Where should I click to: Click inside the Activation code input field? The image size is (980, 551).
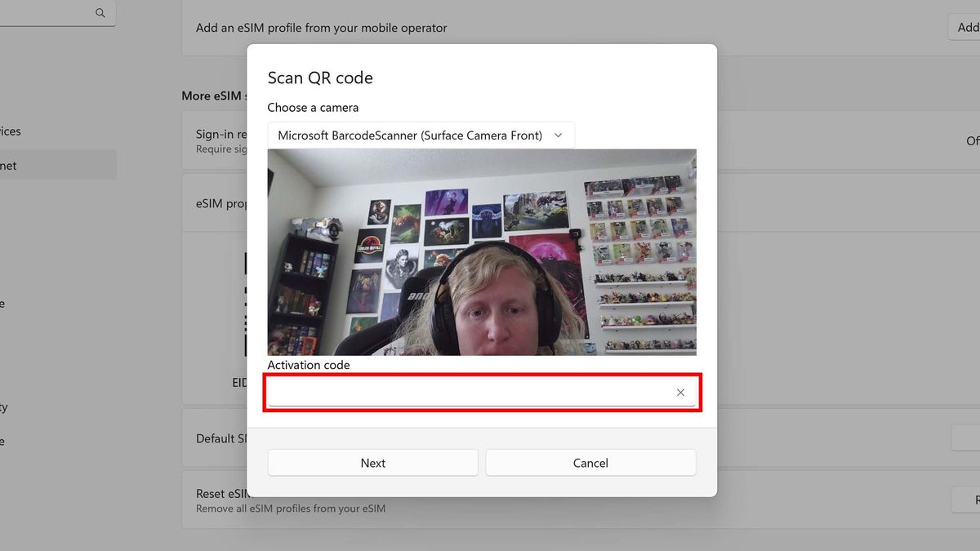[x=465, y=392]
